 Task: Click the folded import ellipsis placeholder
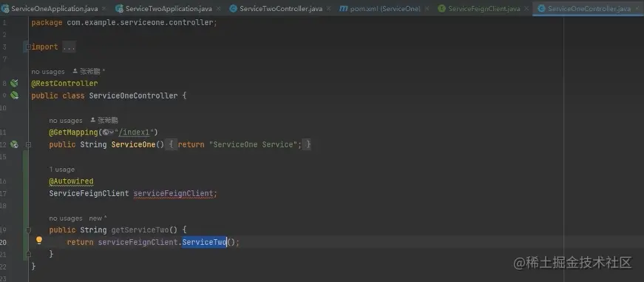click(69, 47)
